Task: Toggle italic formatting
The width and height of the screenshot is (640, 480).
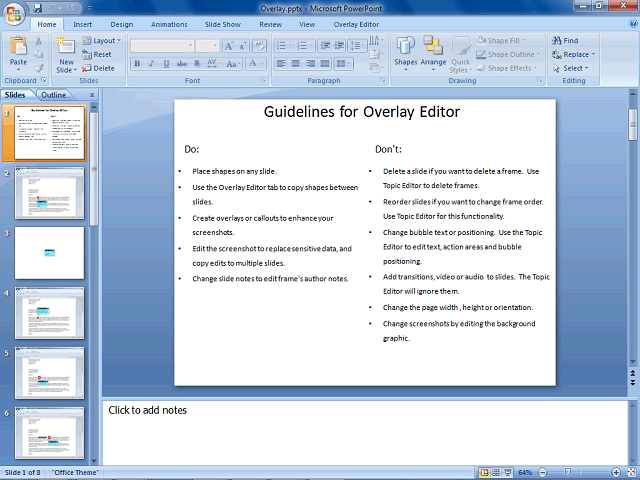Action: click(x=151, y=63)
